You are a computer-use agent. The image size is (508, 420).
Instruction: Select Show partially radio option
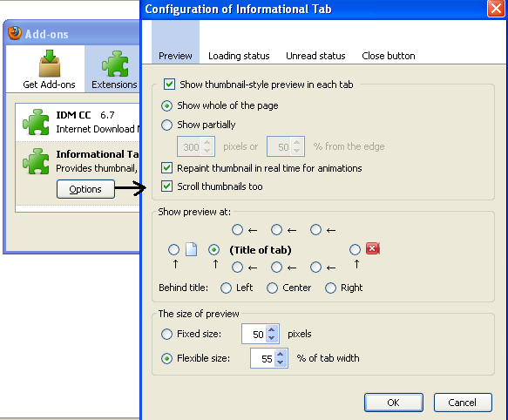166,125
